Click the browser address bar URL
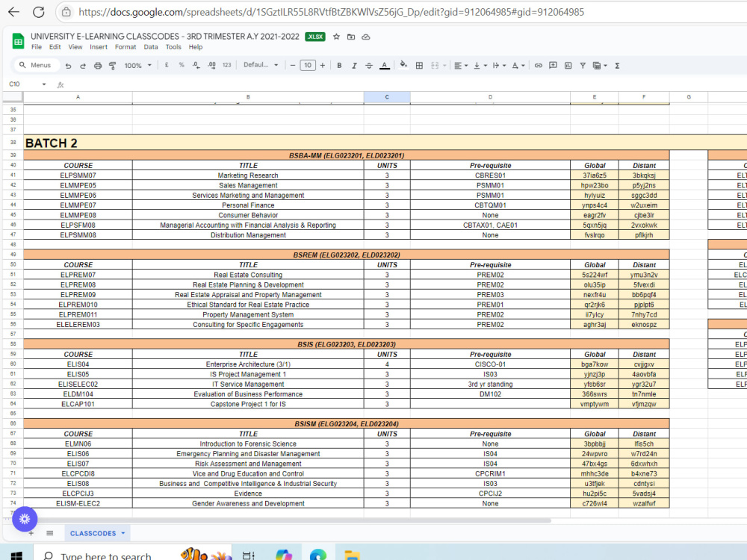 pos(331,12)
